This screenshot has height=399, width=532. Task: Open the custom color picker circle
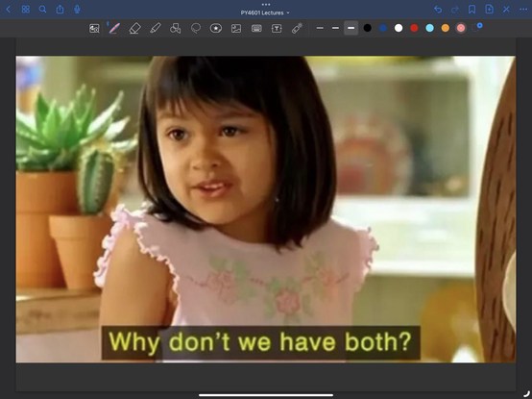[x=476, y=28]
